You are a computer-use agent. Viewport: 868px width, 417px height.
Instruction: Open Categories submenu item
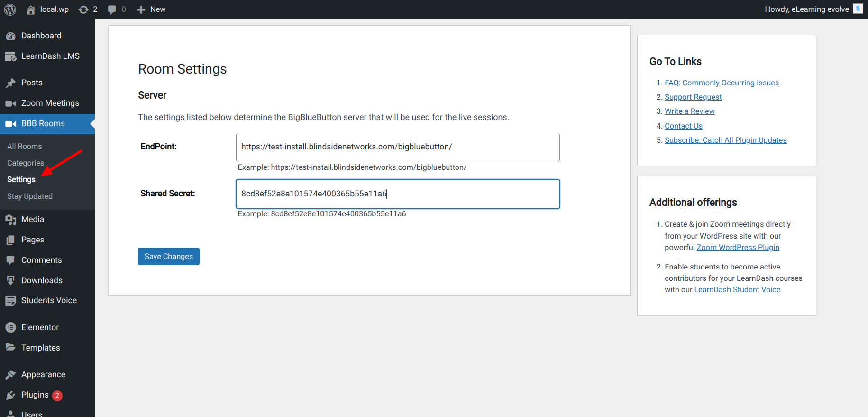(x=26, y=163)
